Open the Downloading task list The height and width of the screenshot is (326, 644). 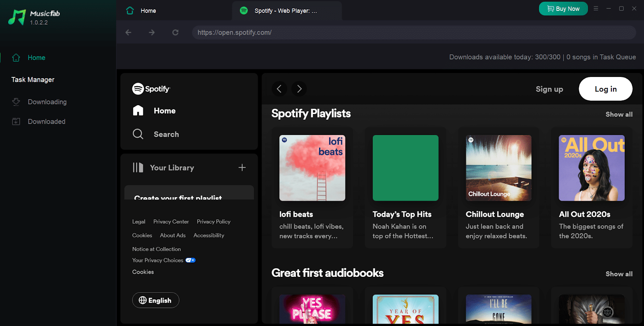(47, 102)
